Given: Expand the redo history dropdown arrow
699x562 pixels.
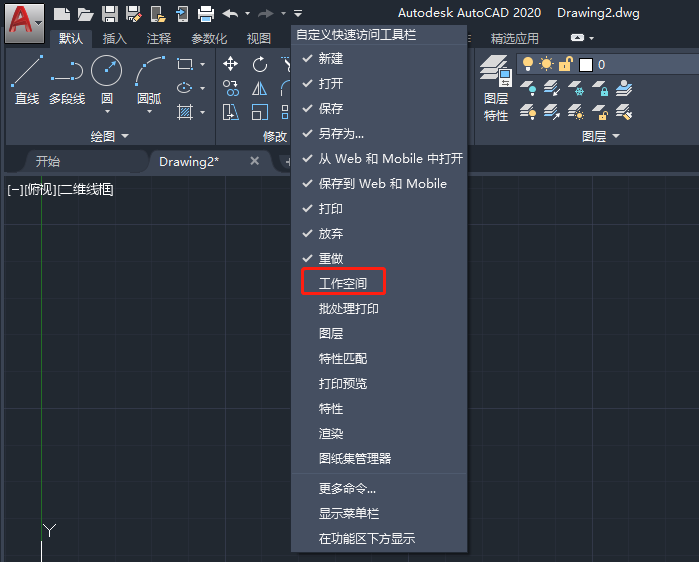Looking at the screenshot, I should point(283,14).
